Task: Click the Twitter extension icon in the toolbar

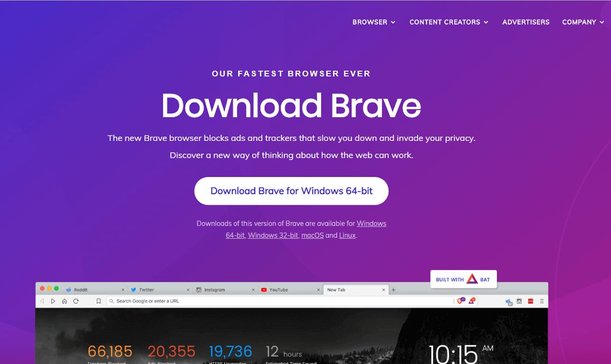Action: tap(508, 301)
